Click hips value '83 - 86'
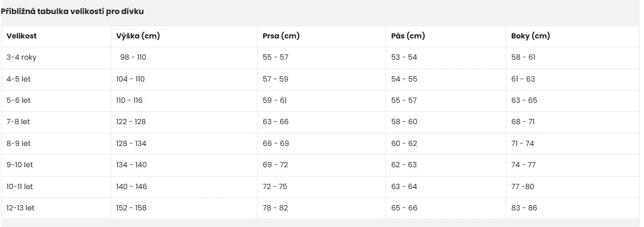Screen dimensions: 644x227 (x=524, y=208)
